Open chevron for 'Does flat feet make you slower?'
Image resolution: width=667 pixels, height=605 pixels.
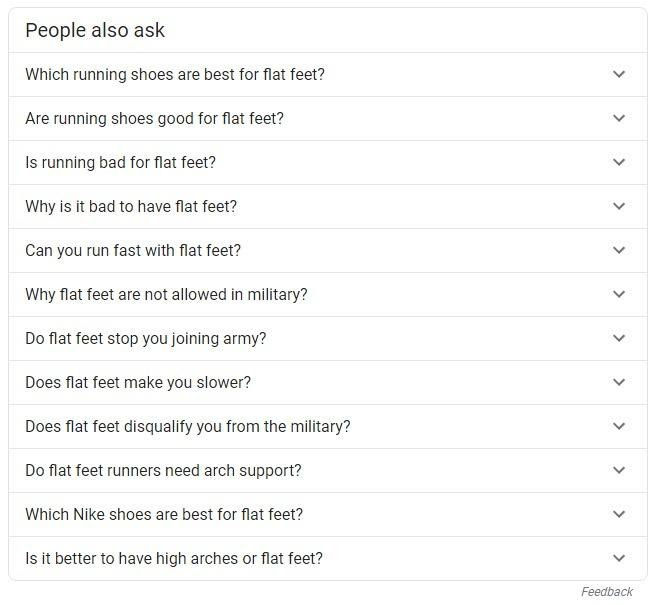pos(619,382)
